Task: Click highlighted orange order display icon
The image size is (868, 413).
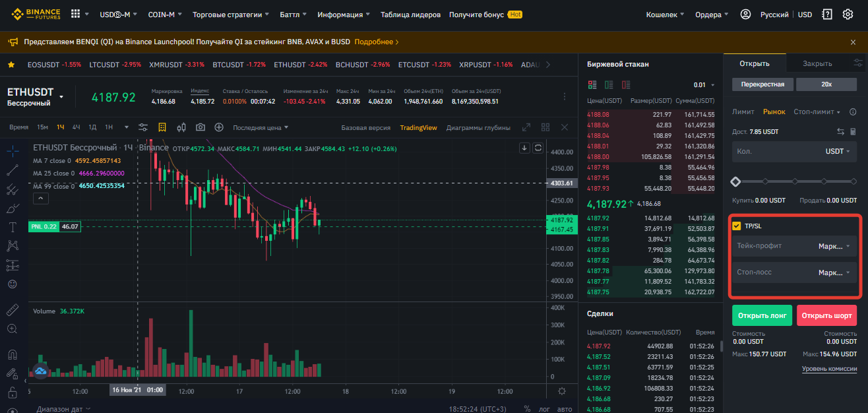Action: pyautogui.click(x=162, y=127)
